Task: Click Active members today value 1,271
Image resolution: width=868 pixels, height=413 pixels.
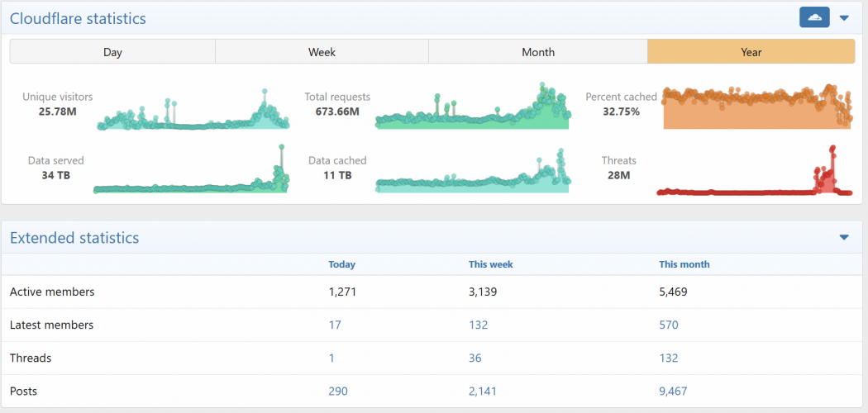Action: pos(342,292)
